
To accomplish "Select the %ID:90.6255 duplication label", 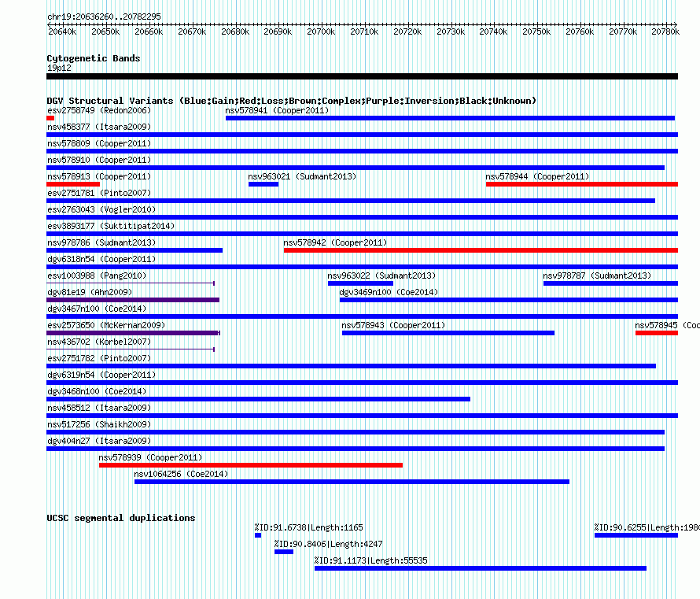I will coord(647,527).
